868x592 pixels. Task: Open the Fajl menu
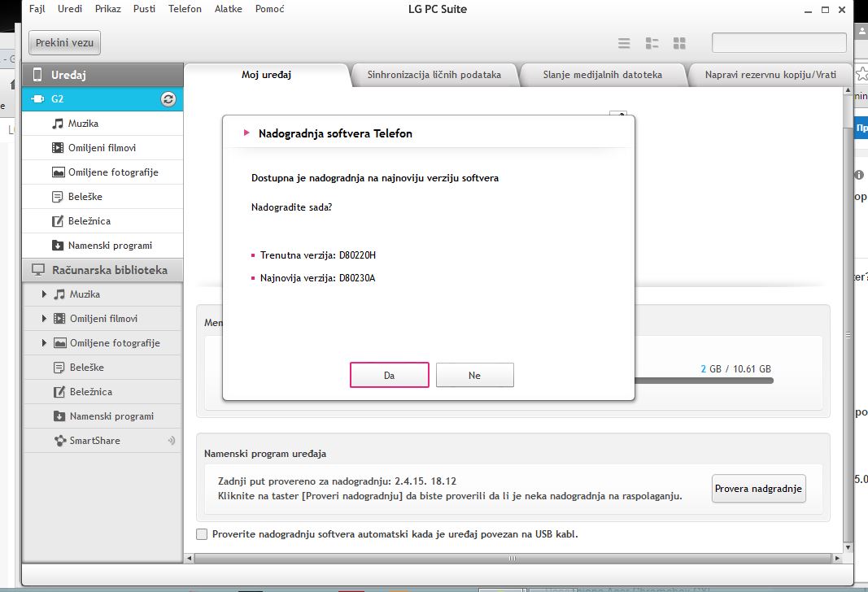coord(37,9)
